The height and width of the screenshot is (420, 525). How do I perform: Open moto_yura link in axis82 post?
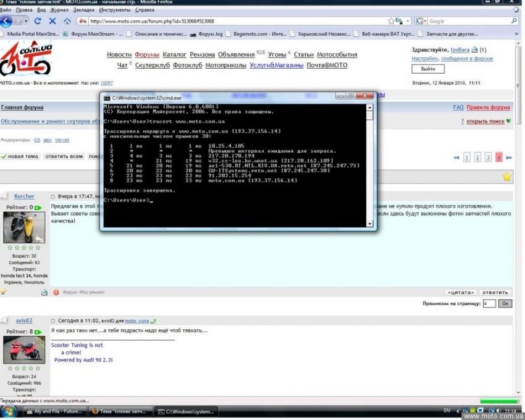pyautogui.click(x=136, y=321)
